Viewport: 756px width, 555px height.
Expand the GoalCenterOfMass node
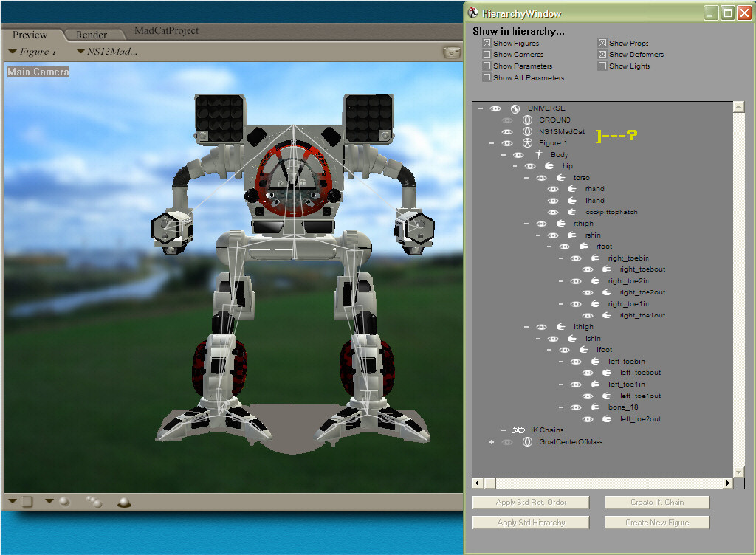(492, 442)
